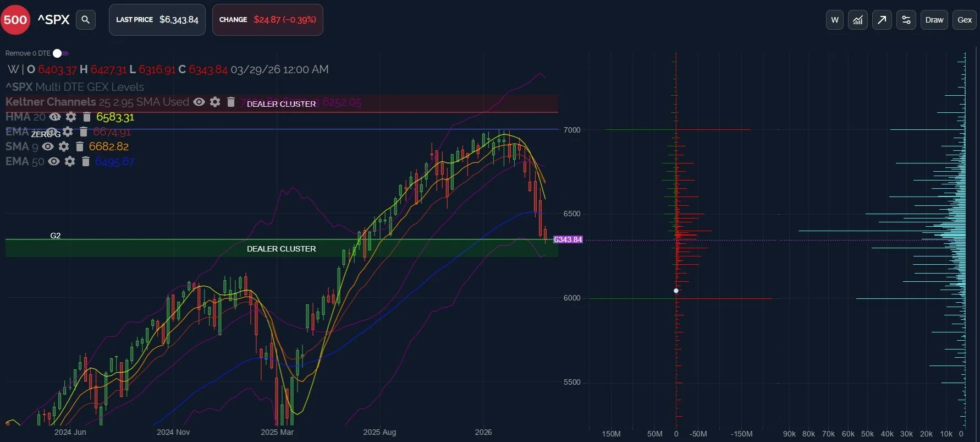
Task: Click the 2025 Aug time axis label
Action: pyautogui.click(x=379, y=432)
